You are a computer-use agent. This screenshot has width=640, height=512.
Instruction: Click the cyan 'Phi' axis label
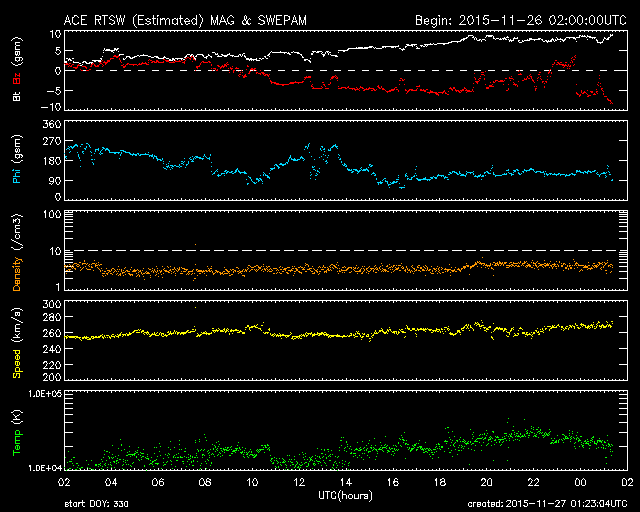[x=17, y=176]
